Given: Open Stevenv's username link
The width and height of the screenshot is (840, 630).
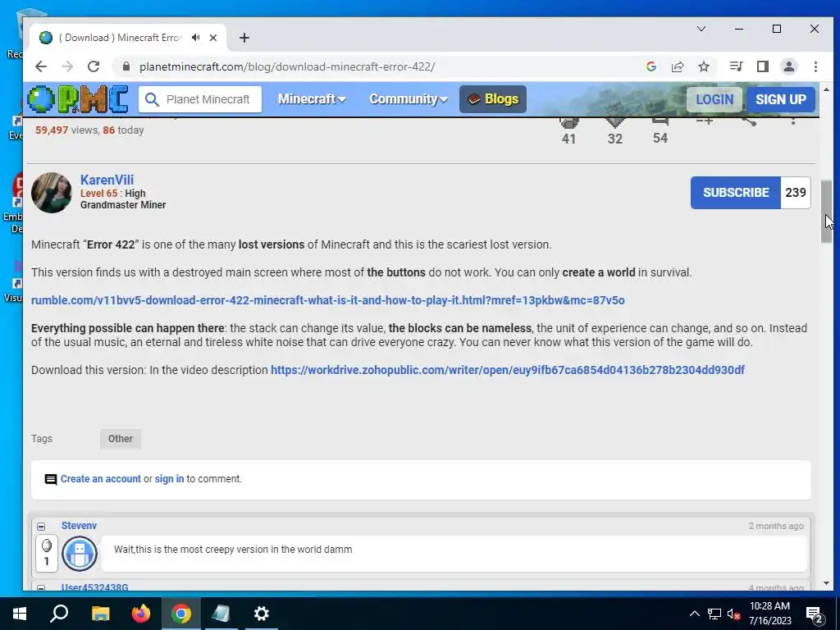Looking at the screenshot, I should point(79,526).
